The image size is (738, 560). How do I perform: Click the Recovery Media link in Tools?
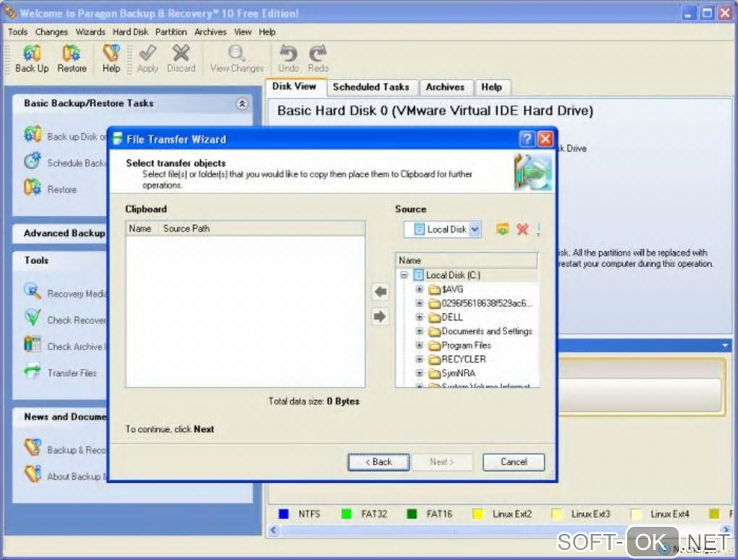pyautogui.click(x=77, y=294)
